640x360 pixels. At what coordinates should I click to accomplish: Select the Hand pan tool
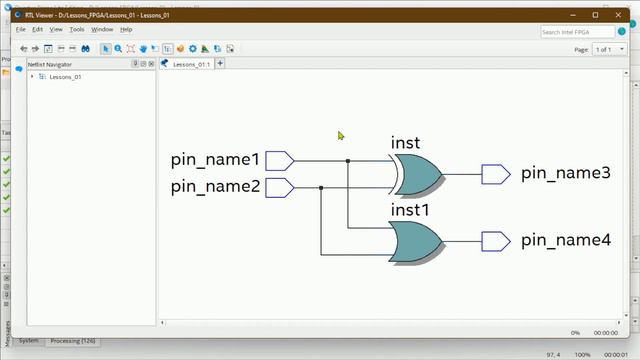(143, 49)
